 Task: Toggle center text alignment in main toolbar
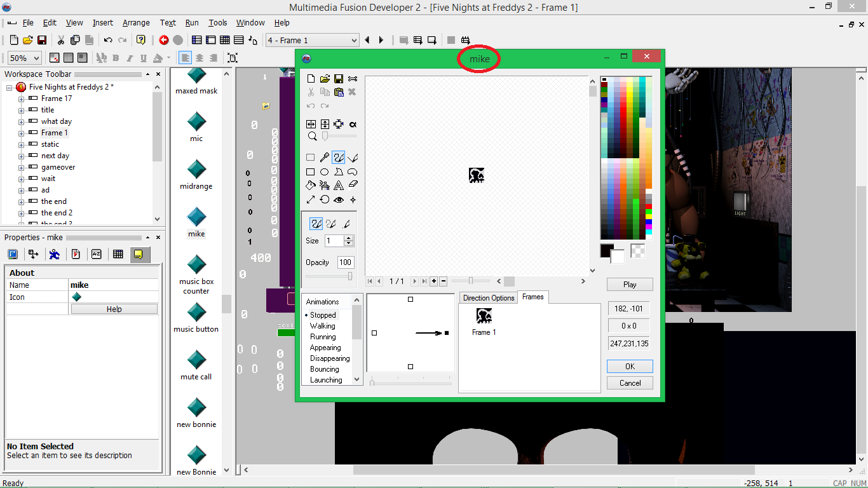pos(200,58)
